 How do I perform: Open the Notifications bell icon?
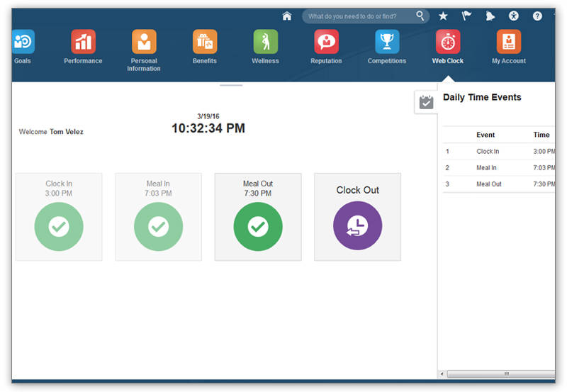490,16
